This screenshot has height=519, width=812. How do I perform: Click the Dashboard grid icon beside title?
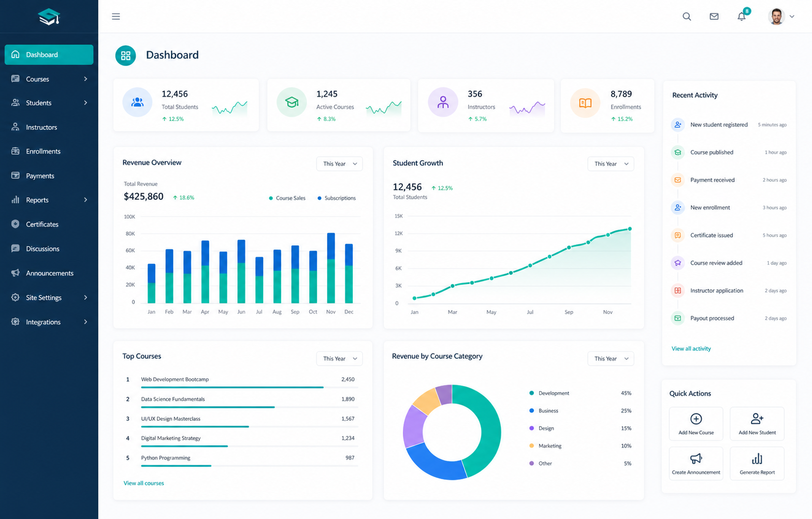pos(125,56)
